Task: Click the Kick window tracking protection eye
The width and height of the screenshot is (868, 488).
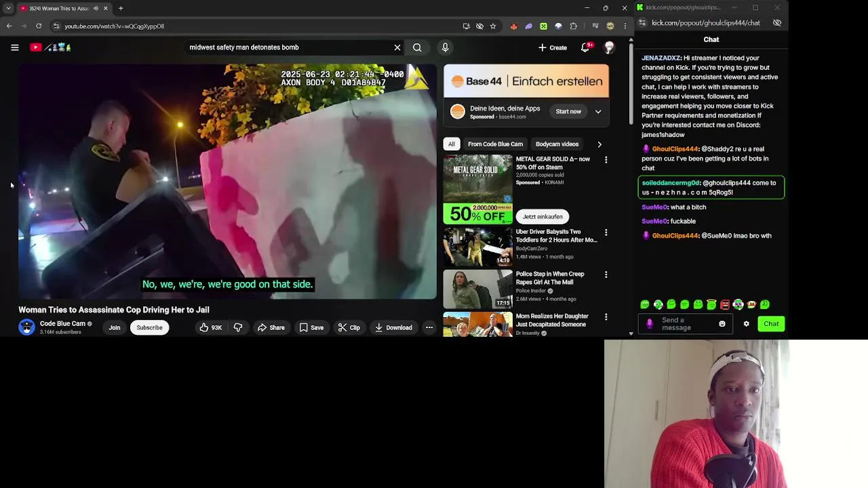Action: tap(777, 23)
